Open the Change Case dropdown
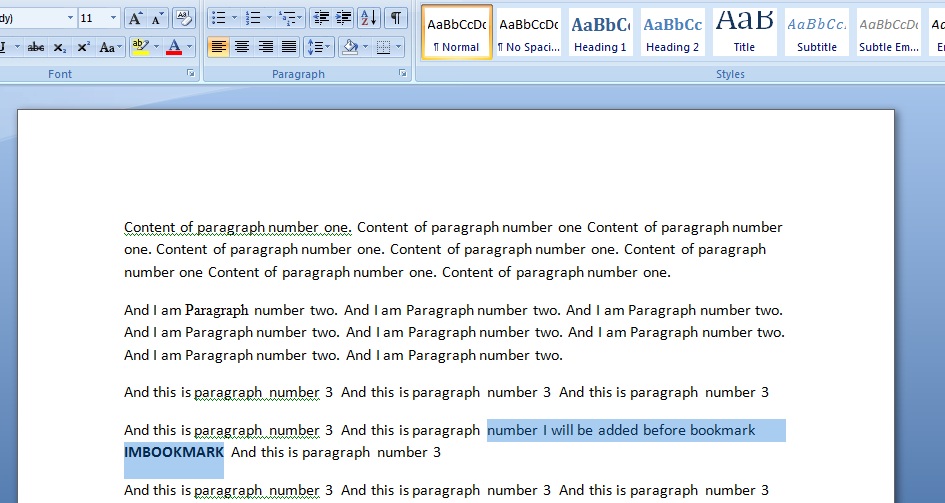 108,47
